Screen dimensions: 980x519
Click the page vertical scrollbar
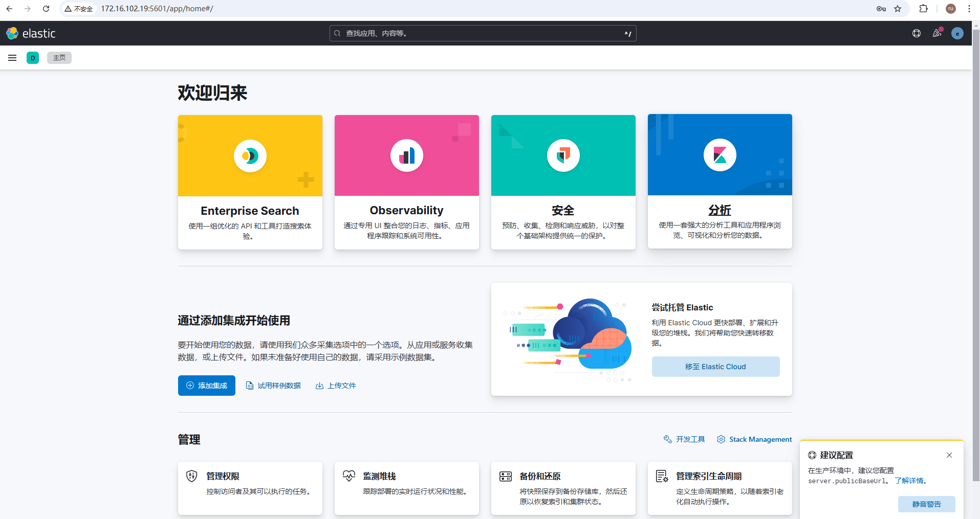[976, 255]
